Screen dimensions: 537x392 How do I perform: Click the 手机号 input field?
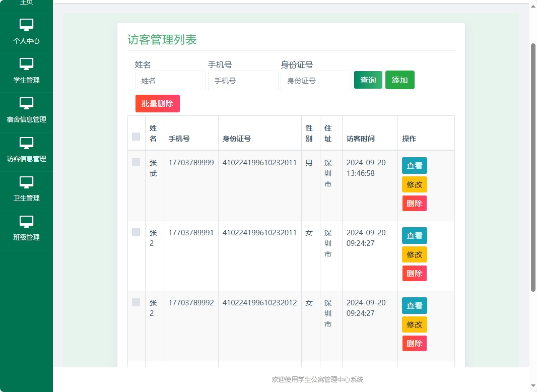[x=243, y=80]
